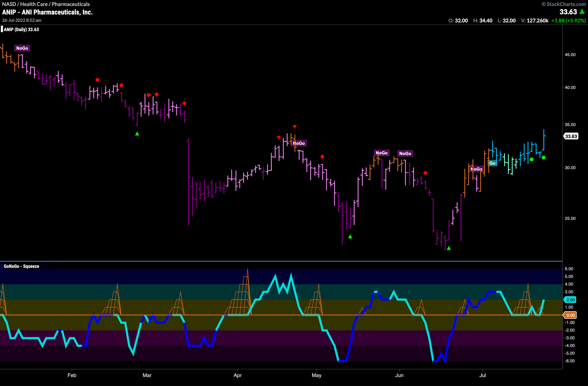Screen dimensions: 588x386
Task: Click the Volume value V: 127.260k
Action: [x=534, y=20]
